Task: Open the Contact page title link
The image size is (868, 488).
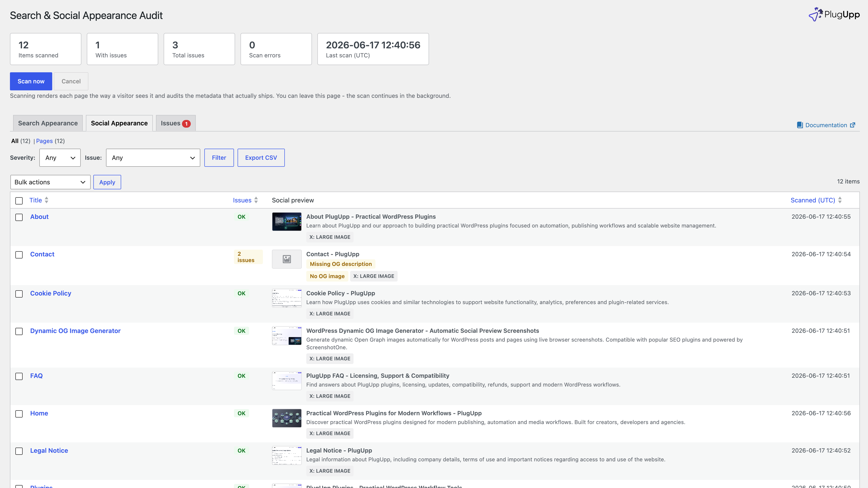Action: click(x=42, y=254)
